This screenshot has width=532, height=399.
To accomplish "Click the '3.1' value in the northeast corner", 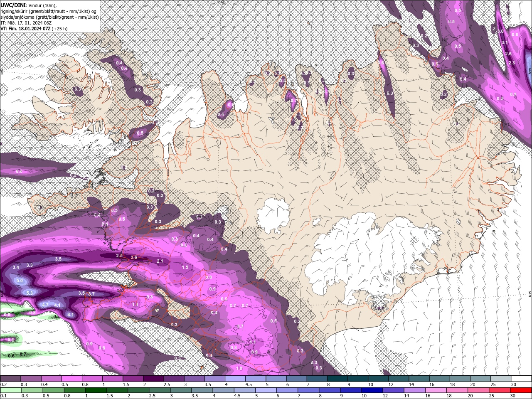I will pyautogui.click(x=505, y=42).
